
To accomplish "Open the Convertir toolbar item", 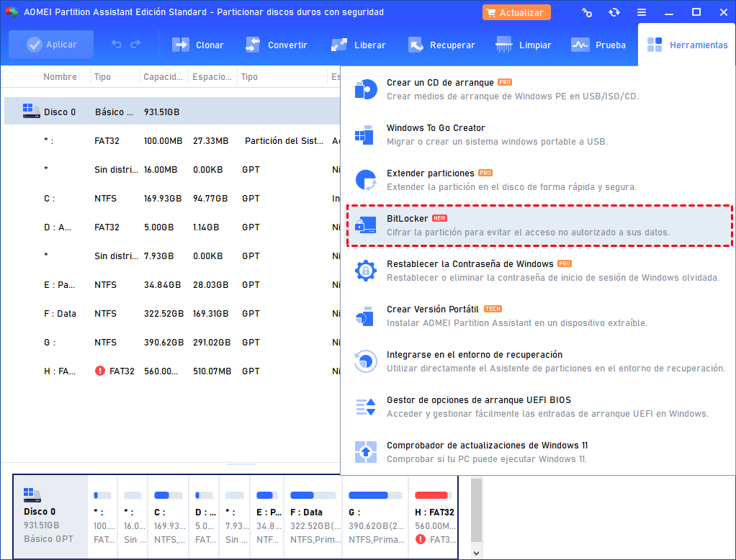I will [x=277, y=45].
